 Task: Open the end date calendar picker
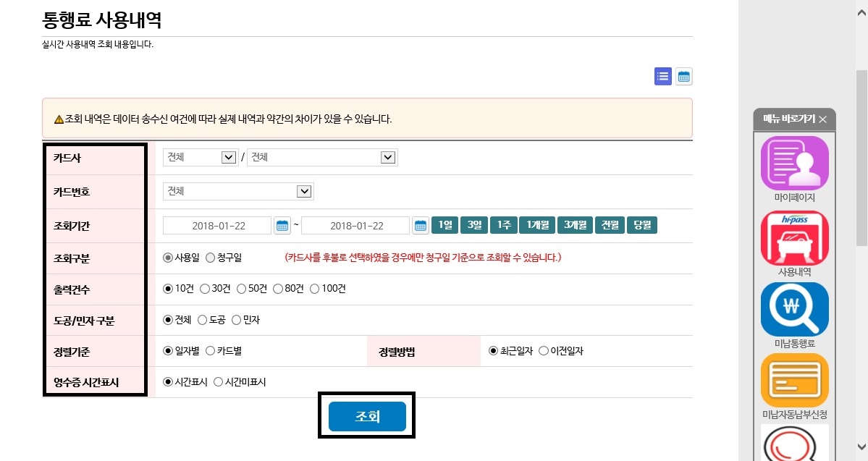point(421,225)
